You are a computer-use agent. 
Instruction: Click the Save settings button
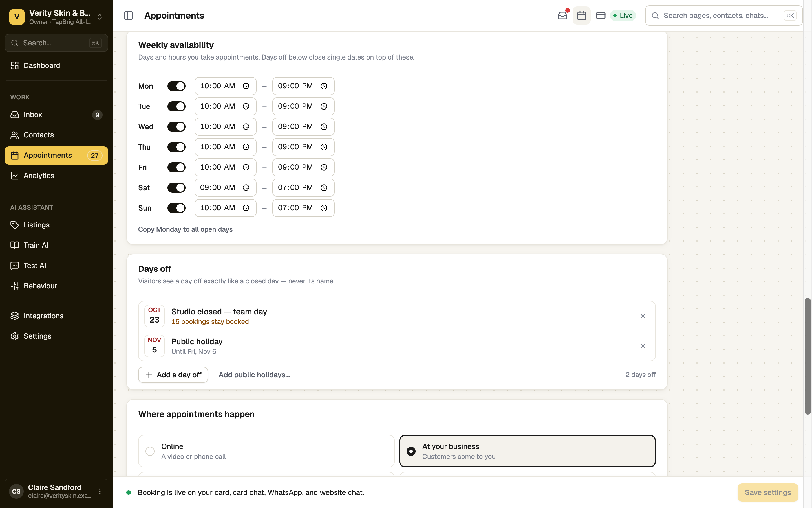click(768, 492)
